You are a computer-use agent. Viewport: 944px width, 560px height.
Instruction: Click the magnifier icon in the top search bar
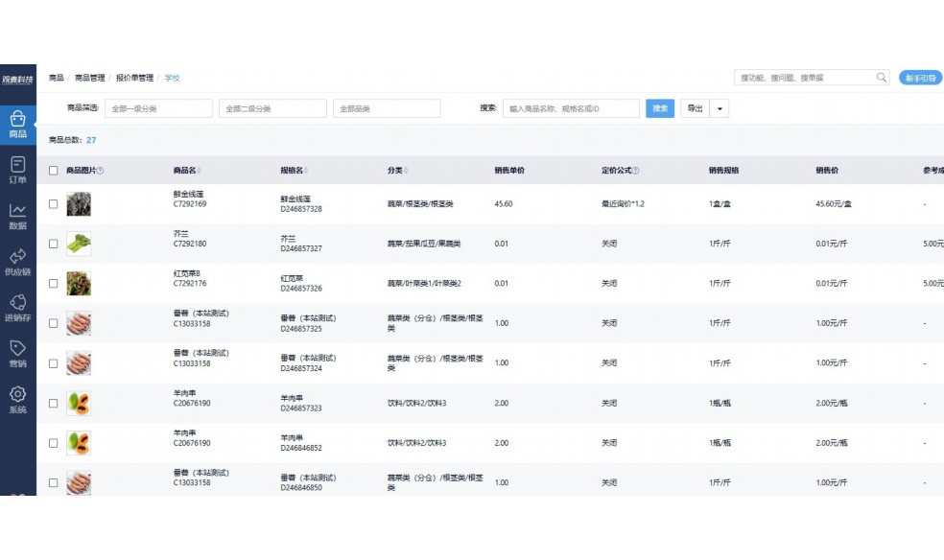[881, 78]
